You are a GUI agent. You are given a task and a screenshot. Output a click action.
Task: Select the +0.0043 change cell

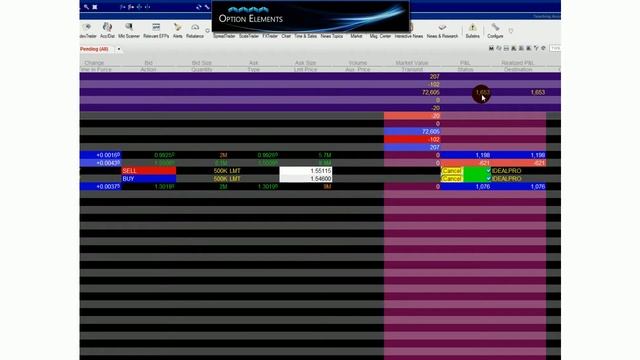pos(100,163)
